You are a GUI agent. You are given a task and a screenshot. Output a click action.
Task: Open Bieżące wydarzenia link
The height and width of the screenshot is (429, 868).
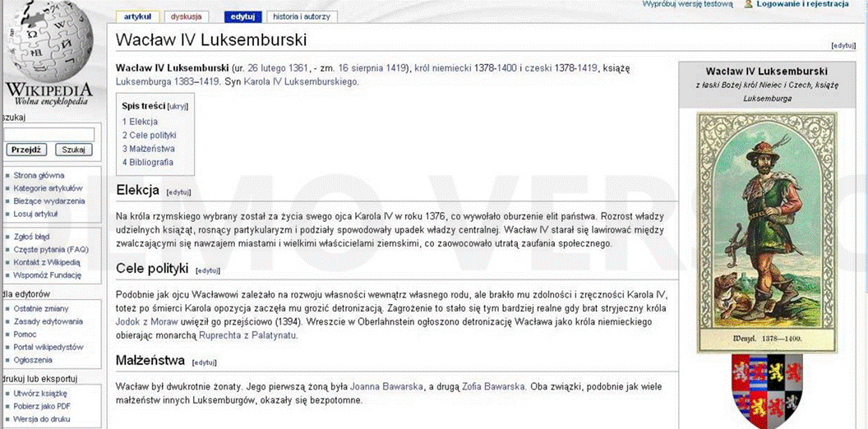48,201
